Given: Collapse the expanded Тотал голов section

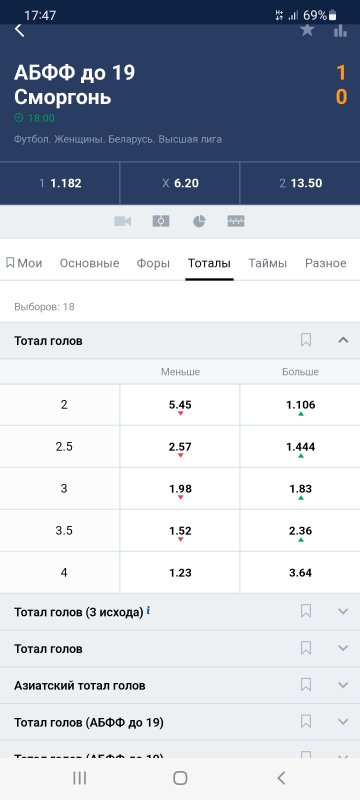Looking at the screenshot, I should (x=343, y=340).
